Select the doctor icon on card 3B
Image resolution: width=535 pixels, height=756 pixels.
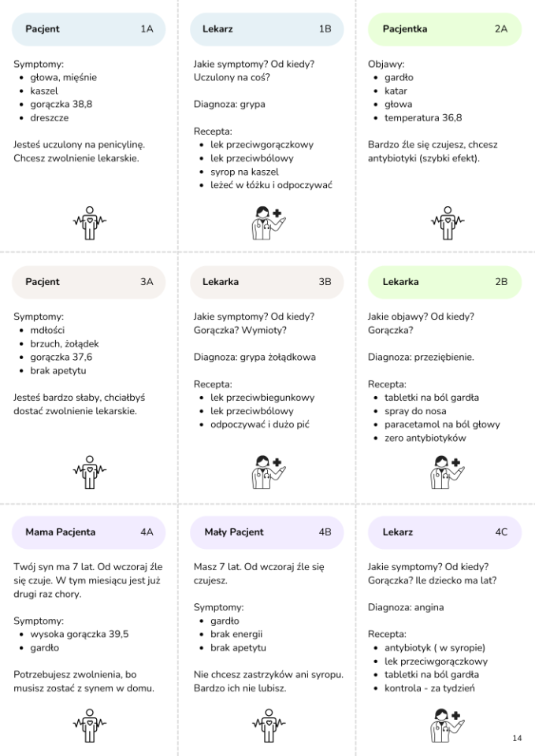tap(268, 472)
